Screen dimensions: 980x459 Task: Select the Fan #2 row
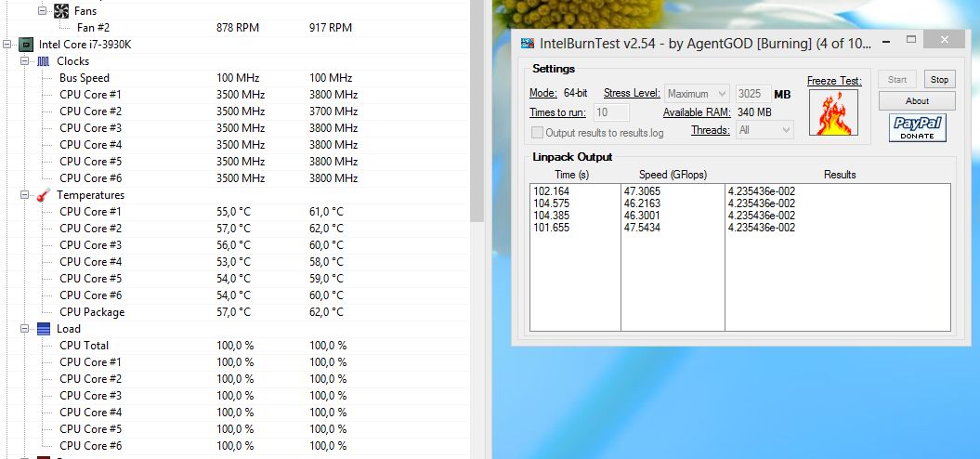(x=234, y=28)
